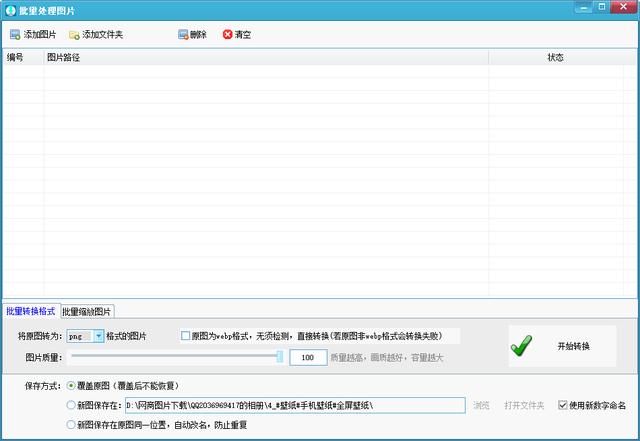
Task: Switch to the 批量缩放图片 tab
Action: pyautogui.click(x=88, y=311)
